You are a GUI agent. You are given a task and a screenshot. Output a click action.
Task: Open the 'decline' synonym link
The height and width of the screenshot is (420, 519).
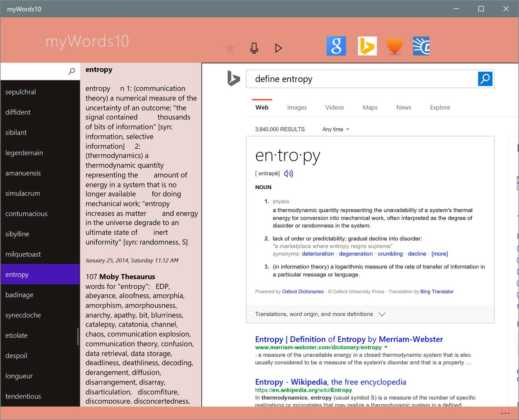tap(417, 254)
